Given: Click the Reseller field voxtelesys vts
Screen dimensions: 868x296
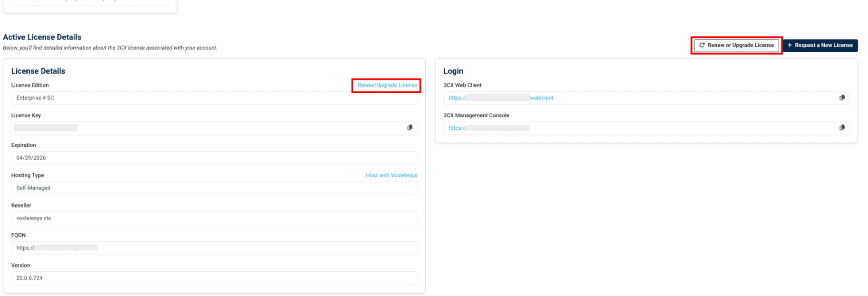Looking at the screenshot, I should pos(214,218).
